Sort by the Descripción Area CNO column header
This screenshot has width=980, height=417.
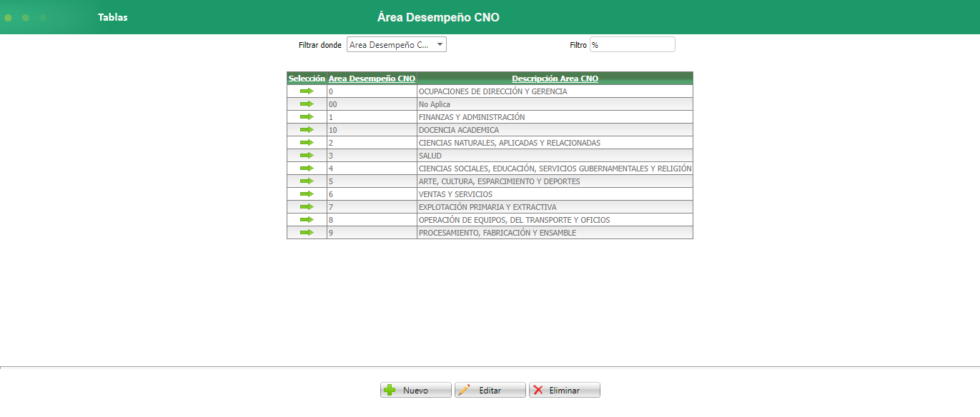(555, 78)
